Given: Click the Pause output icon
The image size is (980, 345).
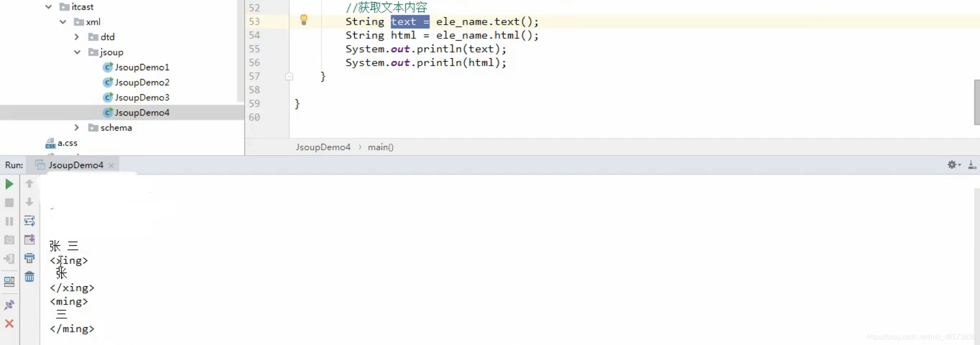Looking at the screenshot, I should tap(9, 221).
